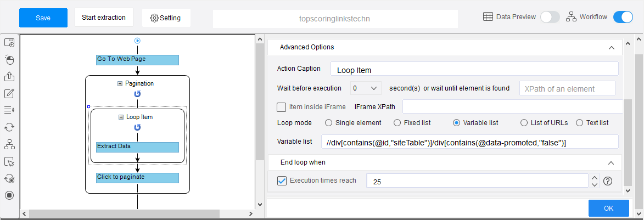Click the Extract Data workflow step
Viewport: 644px width, 220px height.
(x=138, y=147)
